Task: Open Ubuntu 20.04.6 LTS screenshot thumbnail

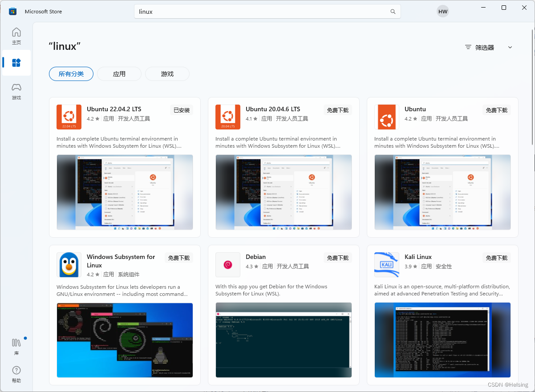Action: click(x=284, y=192)
